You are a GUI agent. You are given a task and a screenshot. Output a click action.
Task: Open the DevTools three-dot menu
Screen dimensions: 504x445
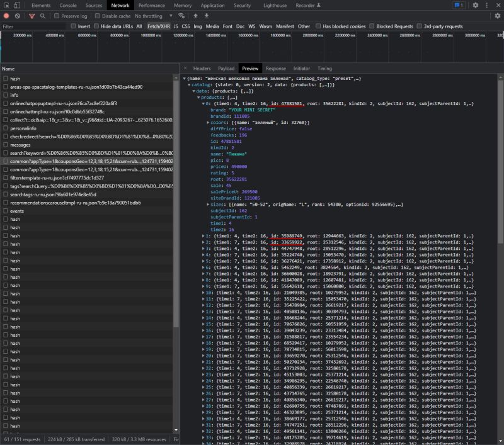click(x=487, y=5)
